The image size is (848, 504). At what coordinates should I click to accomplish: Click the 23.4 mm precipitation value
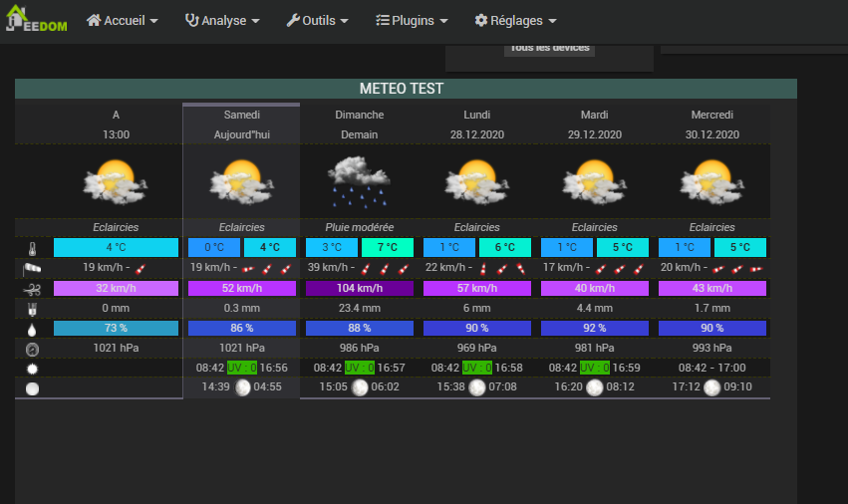[x=359, y=308]
